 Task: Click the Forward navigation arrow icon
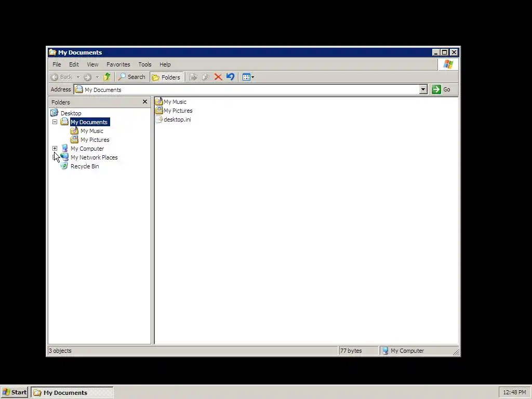(x=87, y=77)
